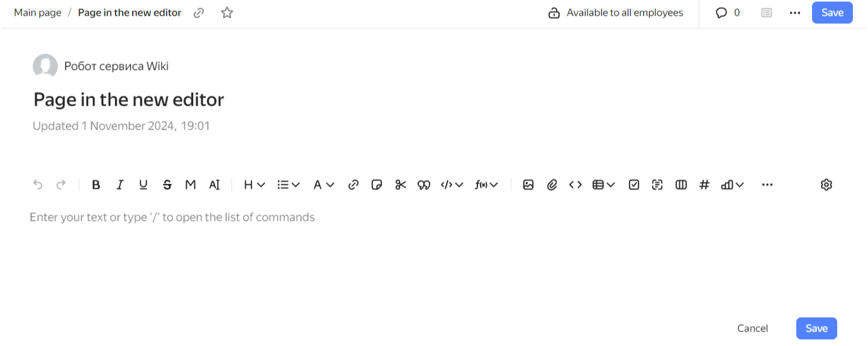This screenshot has height=346, width=868.
Task: Insert a quote block
Action: [424, 185]
